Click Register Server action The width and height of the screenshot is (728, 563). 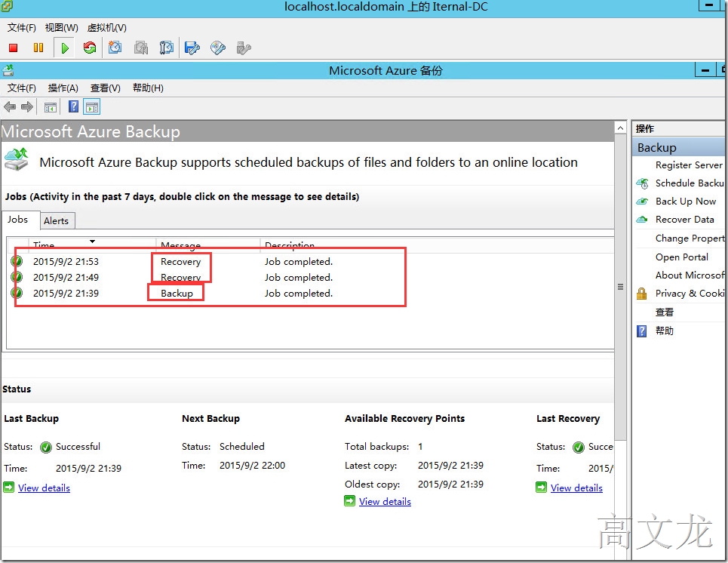(689, 165)
